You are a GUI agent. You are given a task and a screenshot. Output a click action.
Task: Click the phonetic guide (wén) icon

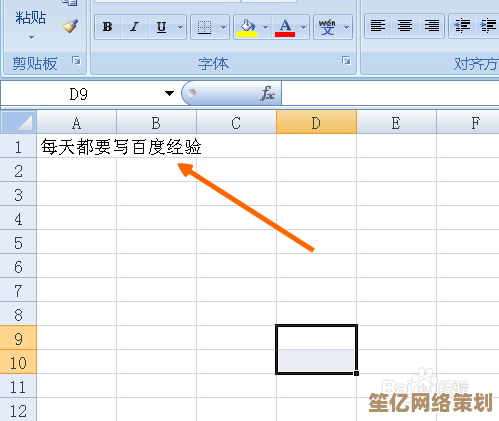click(x=327, y=27)
